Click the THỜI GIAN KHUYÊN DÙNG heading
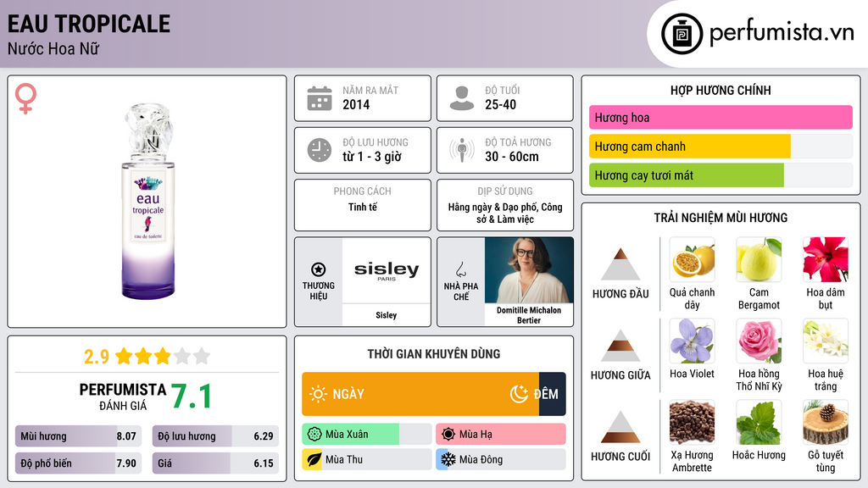The image size is (868, 488). point(434,354)
